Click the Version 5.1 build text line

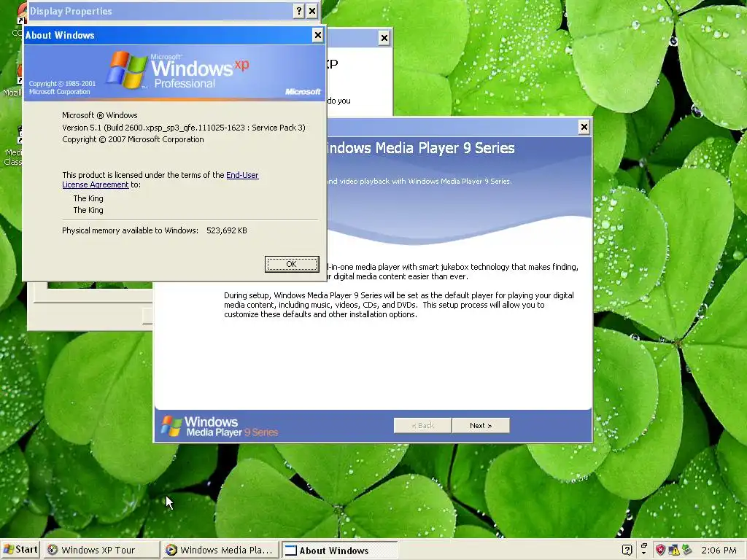183,128
